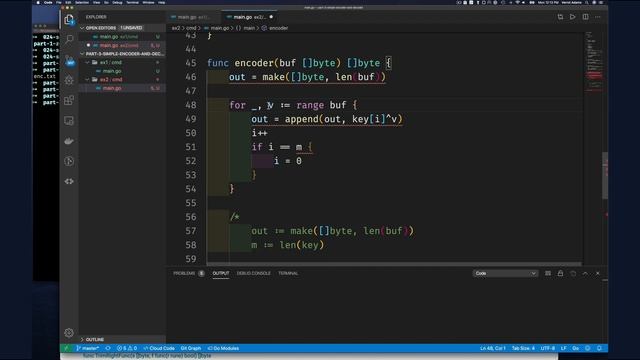Open the Remote Explorer view
Image resolution: width=640 pixels, height=360 pixels.
69,120
